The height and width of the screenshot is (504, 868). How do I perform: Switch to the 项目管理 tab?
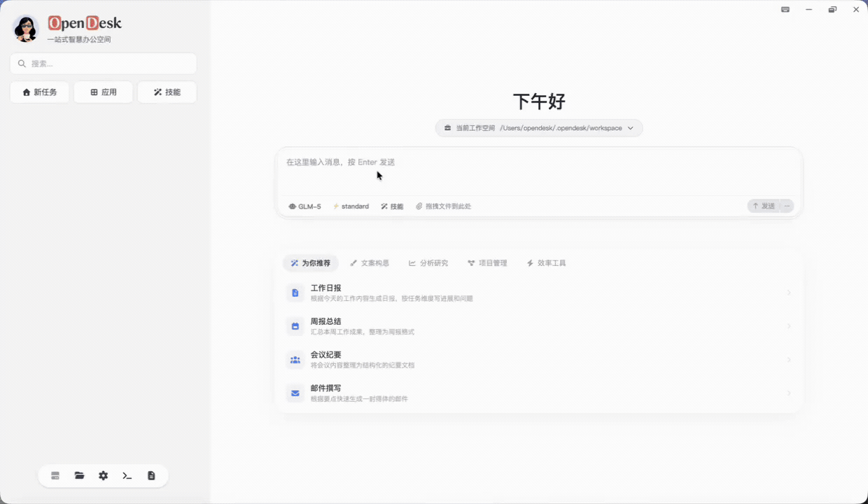(487, 263)
